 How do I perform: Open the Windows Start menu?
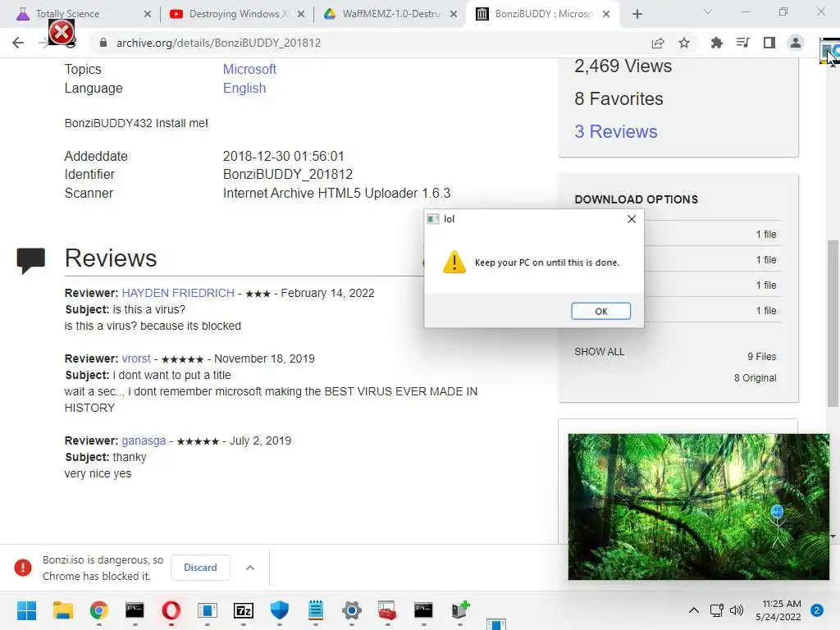click(x=27, y=610)
